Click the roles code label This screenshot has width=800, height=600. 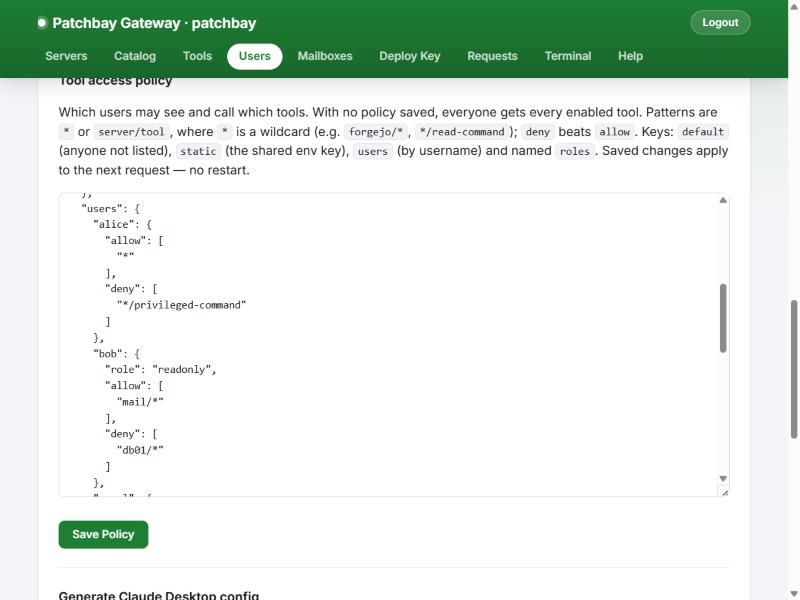pyautogui.click(x=574, y=152)
